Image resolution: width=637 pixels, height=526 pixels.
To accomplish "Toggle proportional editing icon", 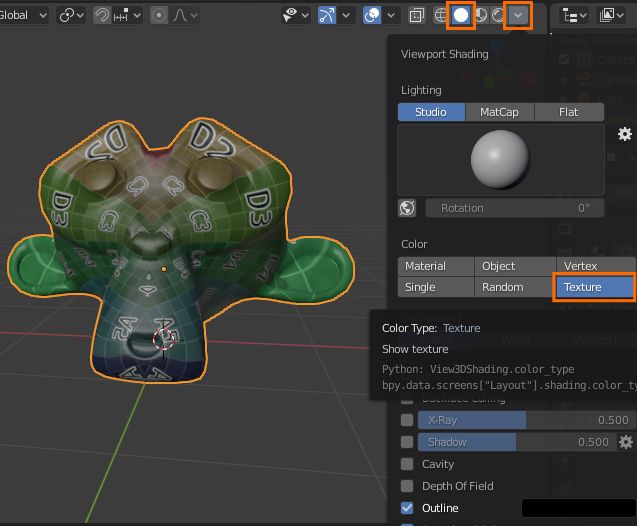I will (159, 15).
